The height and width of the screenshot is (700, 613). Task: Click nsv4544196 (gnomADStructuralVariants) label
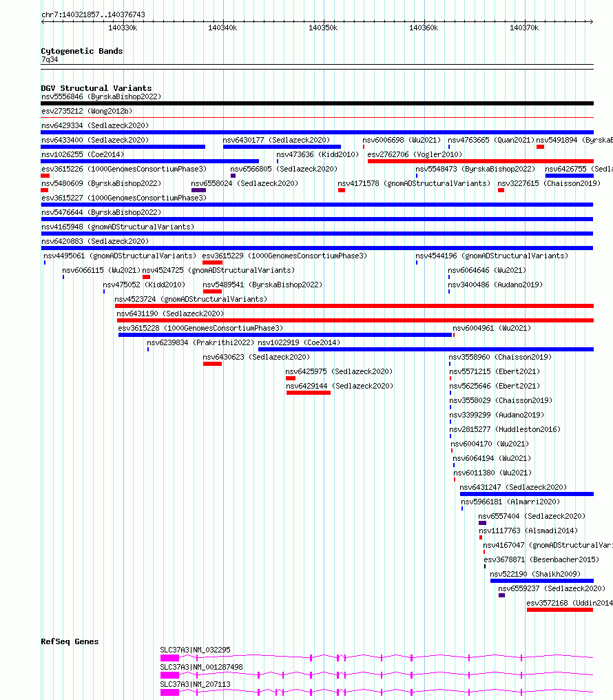coord(492,256)
